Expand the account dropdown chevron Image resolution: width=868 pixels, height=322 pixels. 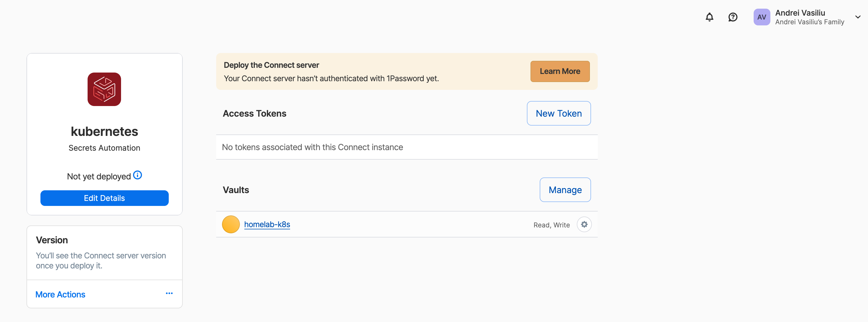click(x=858, y=17)
